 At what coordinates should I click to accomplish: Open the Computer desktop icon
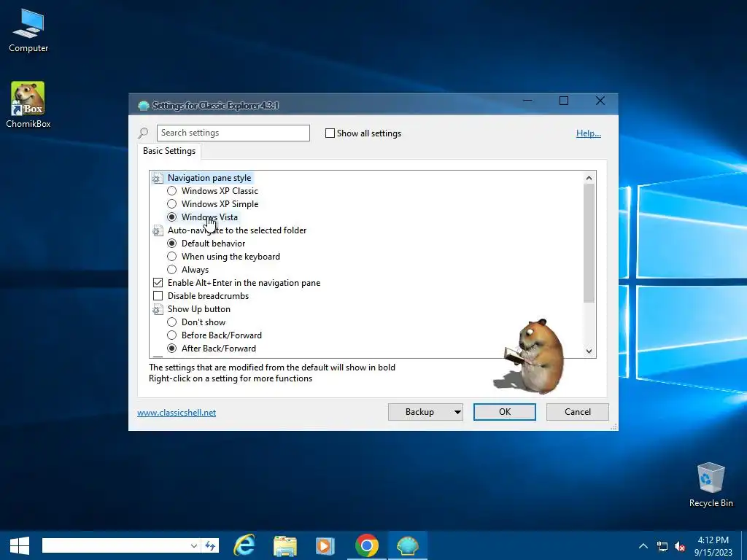28,31
